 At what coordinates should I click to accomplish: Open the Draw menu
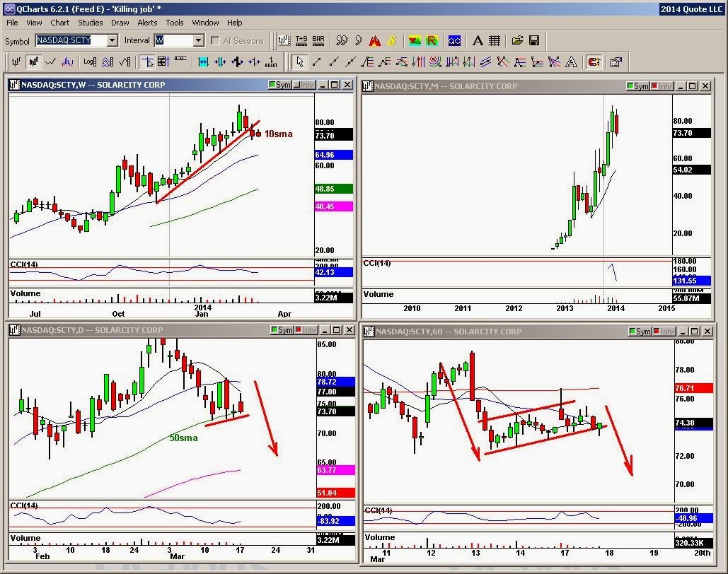120,23
